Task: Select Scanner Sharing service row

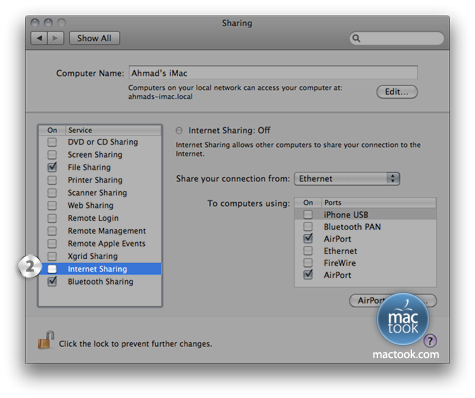Action: pos(100,193)
